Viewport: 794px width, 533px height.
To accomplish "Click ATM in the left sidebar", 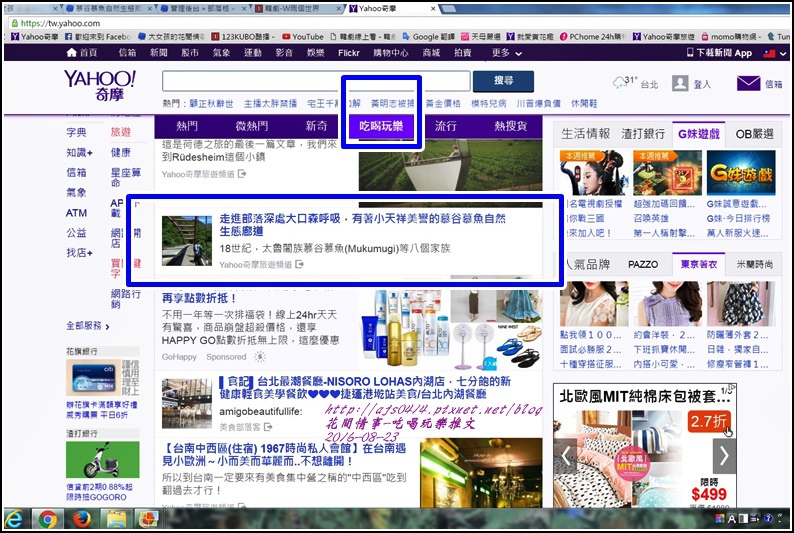I will pyautogui.click(x=76, y=213).
